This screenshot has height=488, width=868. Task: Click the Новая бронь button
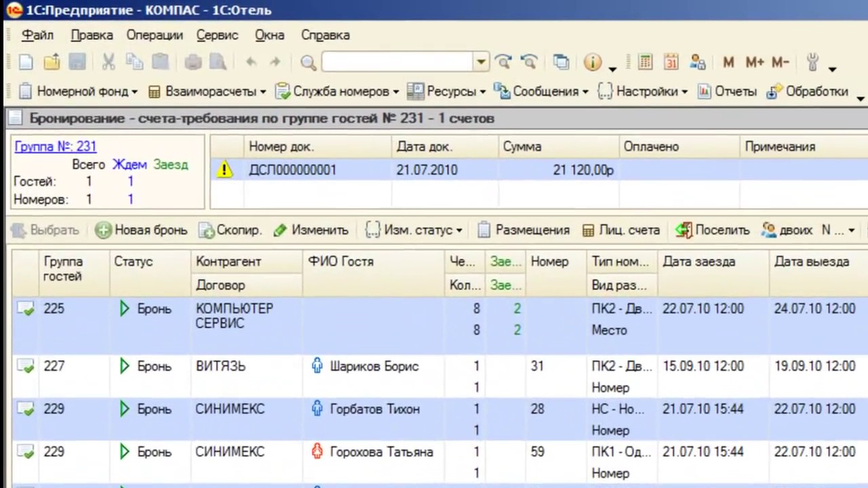point(141,230)
